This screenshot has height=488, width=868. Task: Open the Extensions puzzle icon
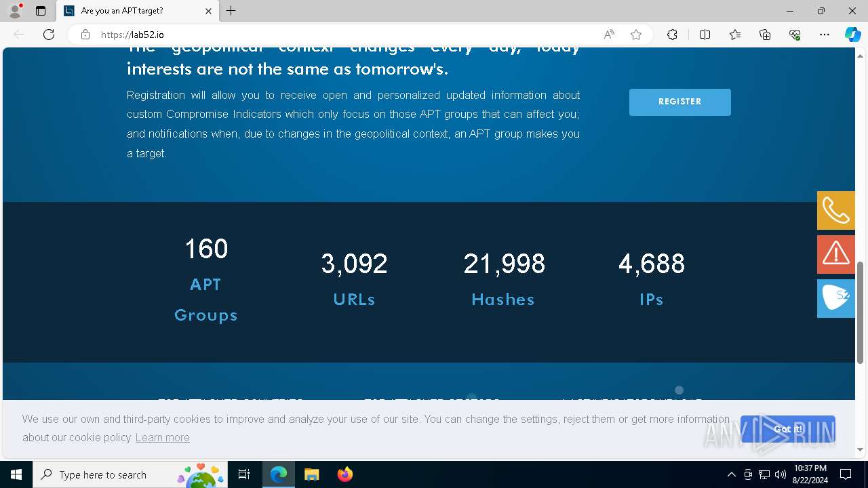(x=672, y=35)
